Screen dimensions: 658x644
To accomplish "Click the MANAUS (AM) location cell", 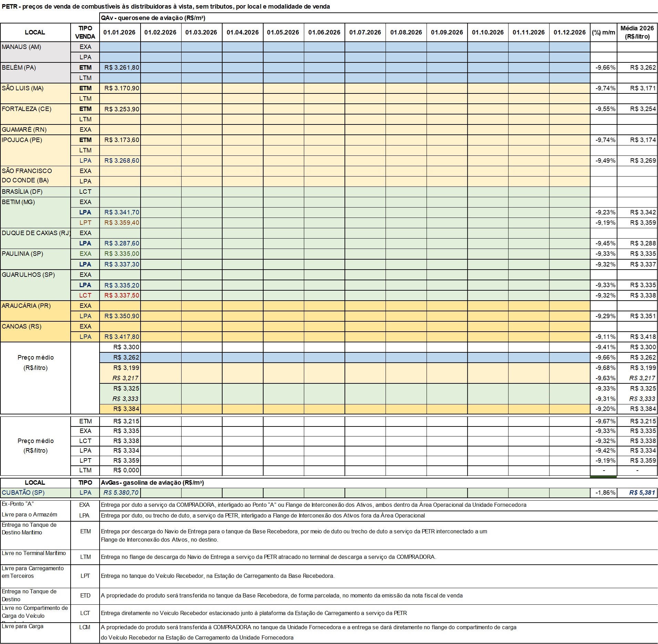I will click(35, 47).
